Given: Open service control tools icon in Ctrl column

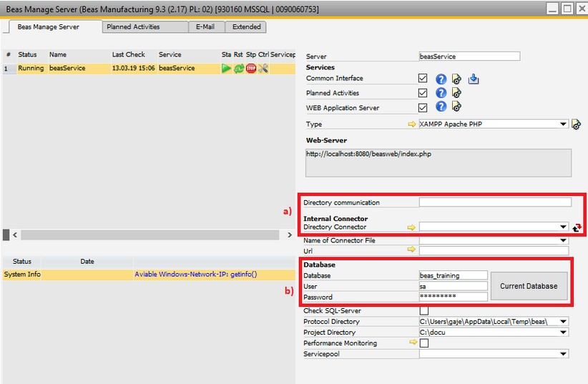Looking at the screenshot, I should pos(263,69).
